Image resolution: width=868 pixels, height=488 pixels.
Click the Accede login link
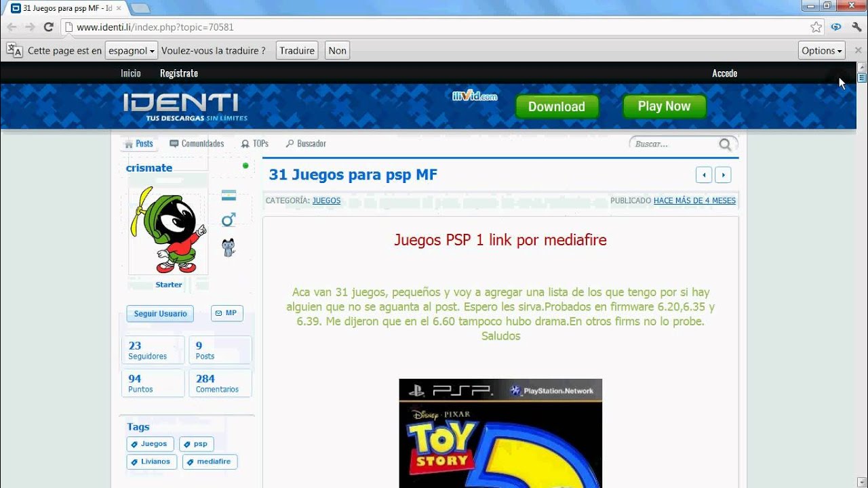point(724,73)
